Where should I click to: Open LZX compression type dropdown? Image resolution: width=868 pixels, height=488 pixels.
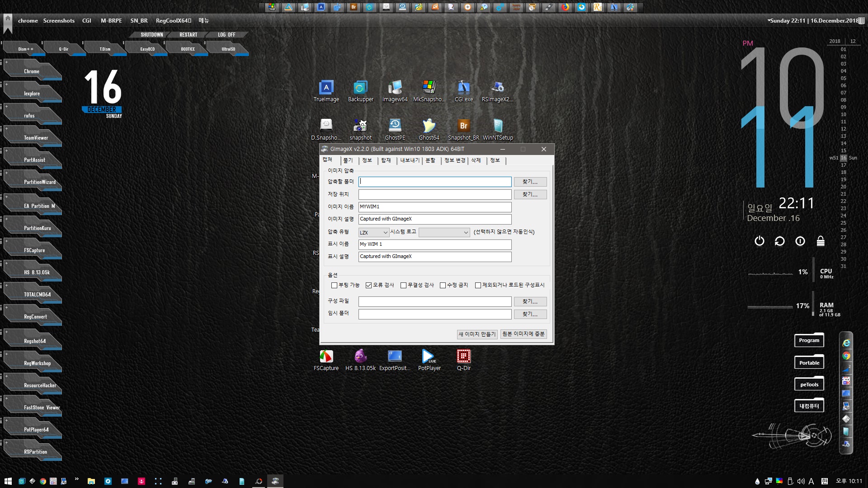(373, 232)
